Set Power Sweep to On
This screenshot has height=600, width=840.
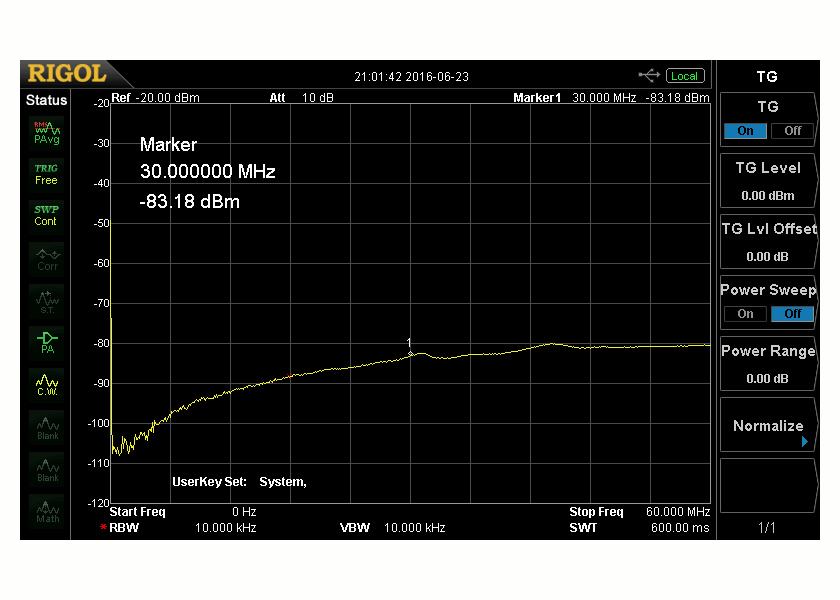click(x=745, y=314)
